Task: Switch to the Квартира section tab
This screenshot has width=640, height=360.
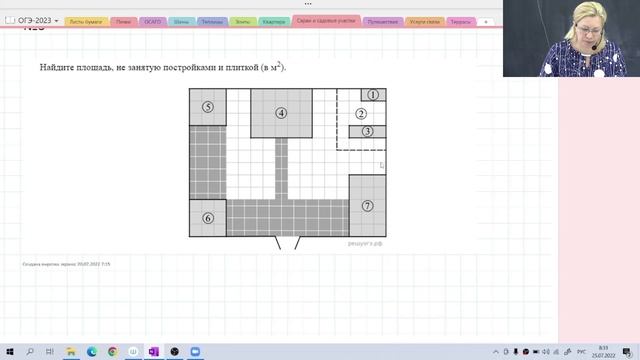Action: point(274,22)
